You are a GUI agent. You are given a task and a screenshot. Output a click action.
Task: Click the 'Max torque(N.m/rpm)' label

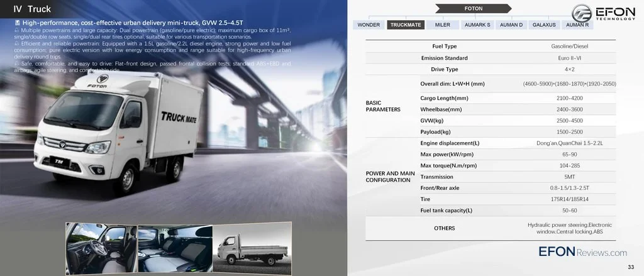[448, 165]
